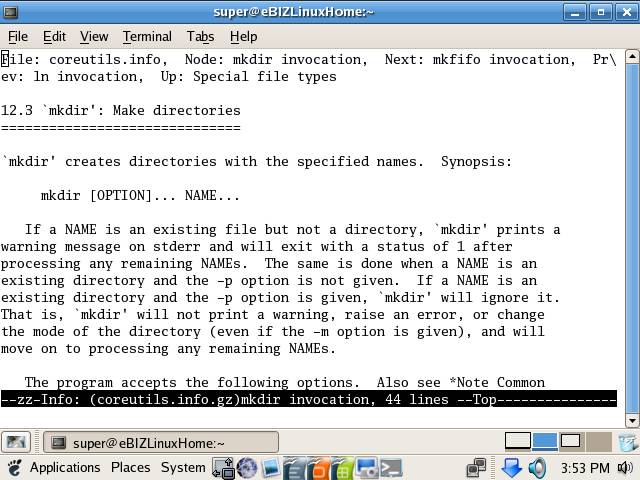Open OpenOffice Writer launcher in panel
This screenshot has width=640, height=480.
pos(295,468)
